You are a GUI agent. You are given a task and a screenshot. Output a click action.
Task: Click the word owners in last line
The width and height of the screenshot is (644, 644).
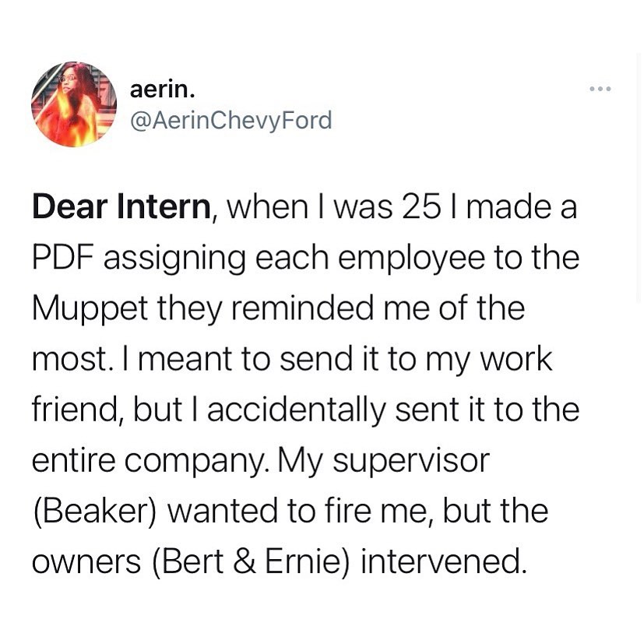tap(86, 563)
